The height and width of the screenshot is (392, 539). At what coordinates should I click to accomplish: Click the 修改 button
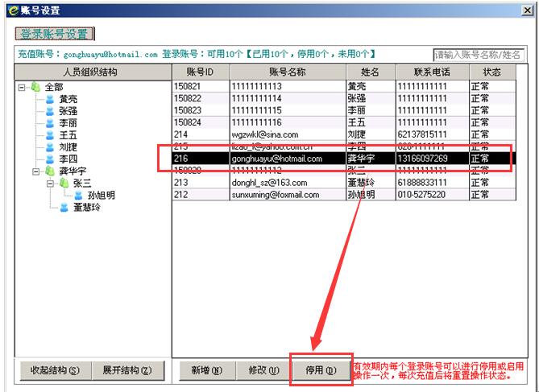[263, 370]
